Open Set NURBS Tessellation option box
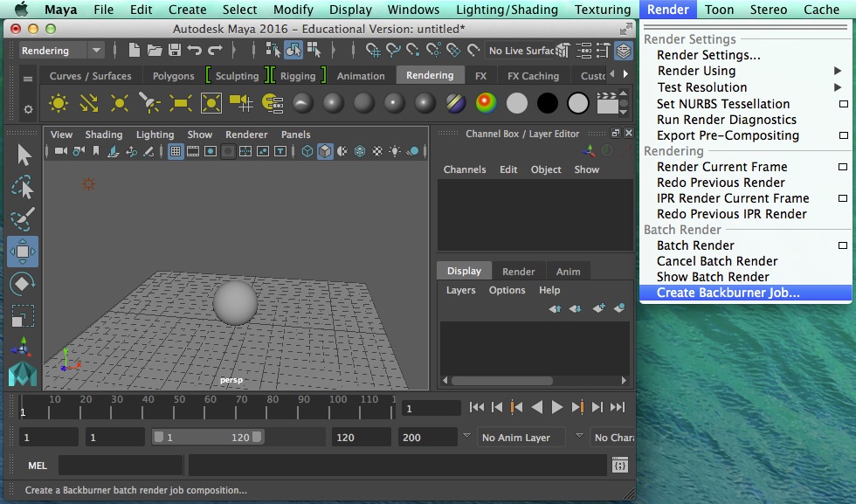The width and height of the screenshot is (856, 504). point(844,104)
